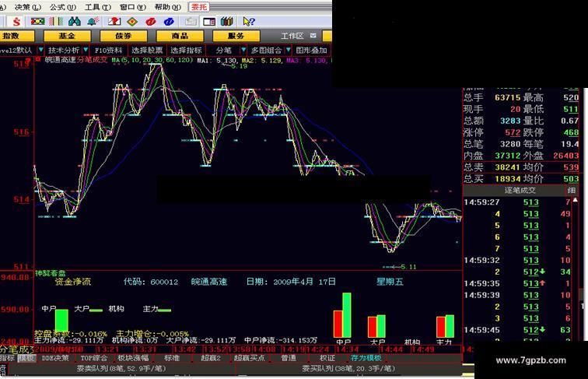Click the grayed-out folder toolbar icon

pyautogui.click(x=191, y=22)
